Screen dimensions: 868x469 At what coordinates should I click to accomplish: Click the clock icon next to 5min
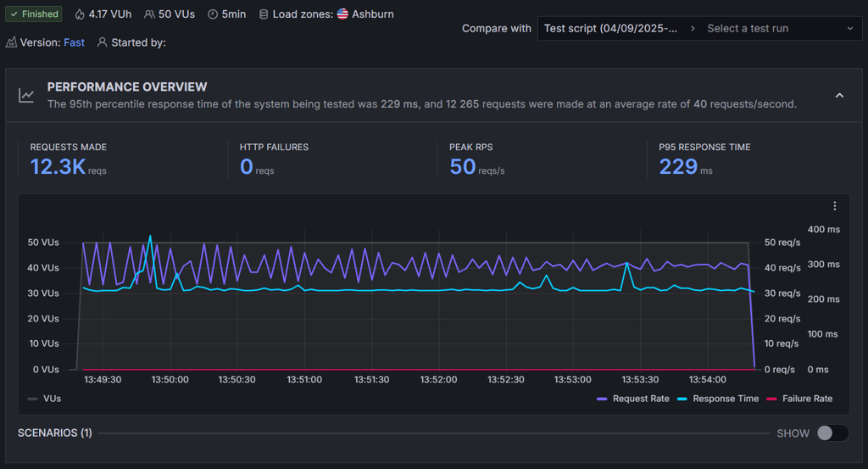coord(213,14)
